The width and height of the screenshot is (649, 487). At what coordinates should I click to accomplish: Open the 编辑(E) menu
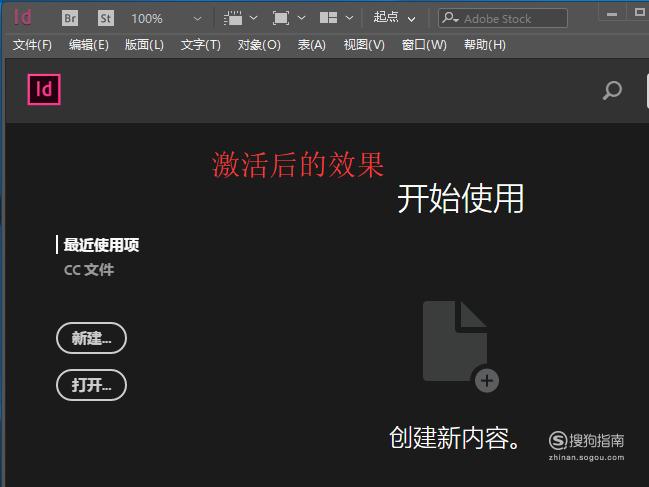(89, 45)
